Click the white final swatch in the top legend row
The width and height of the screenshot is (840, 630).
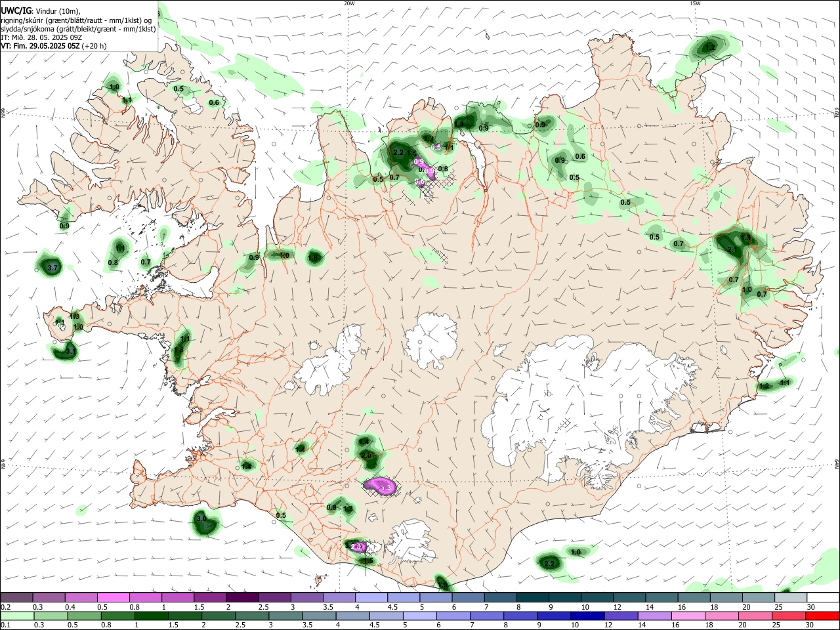pyautogui.click(x=823, y=598)
